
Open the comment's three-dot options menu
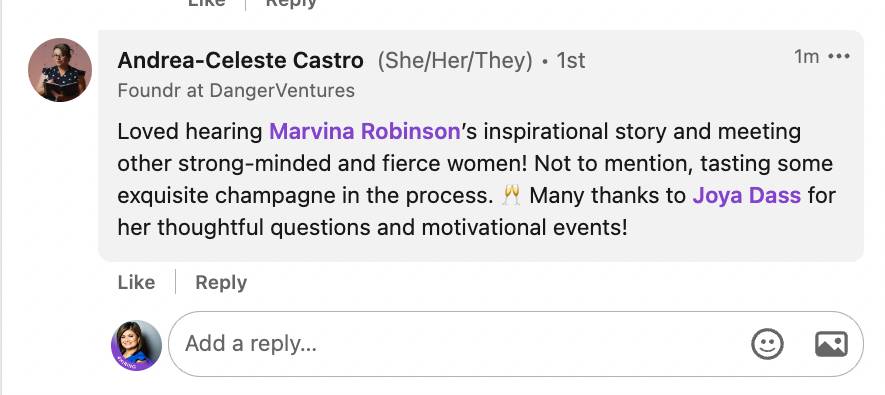click(839, 56)
